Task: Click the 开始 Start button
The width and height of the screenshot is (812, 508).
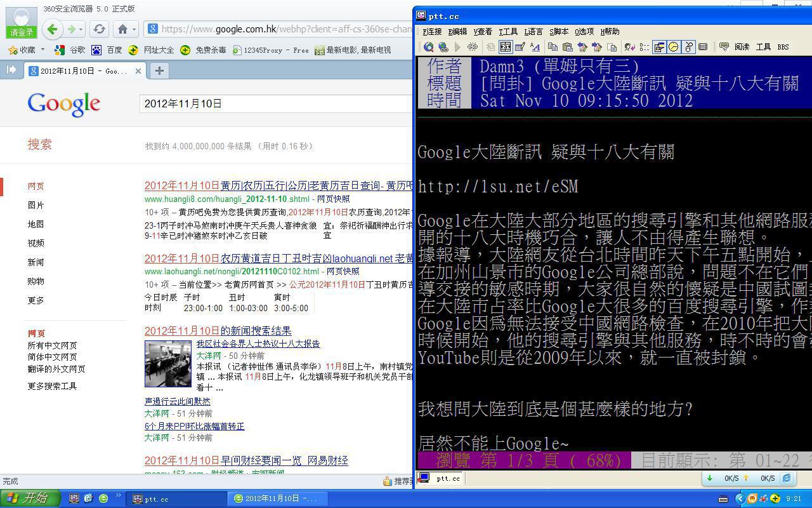Action: tap(30, 498)
